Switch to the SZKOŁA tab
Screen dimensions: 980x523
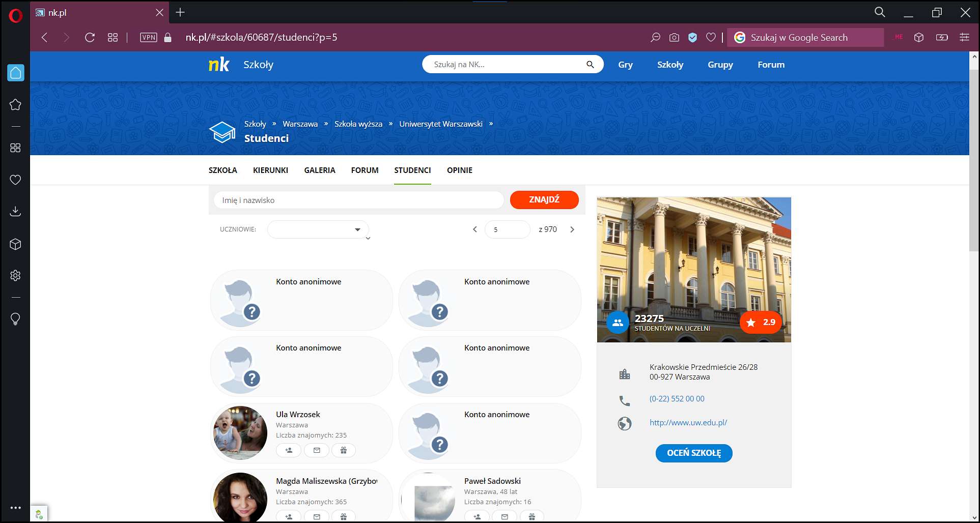pyautogui.click(x=222, y=170)
